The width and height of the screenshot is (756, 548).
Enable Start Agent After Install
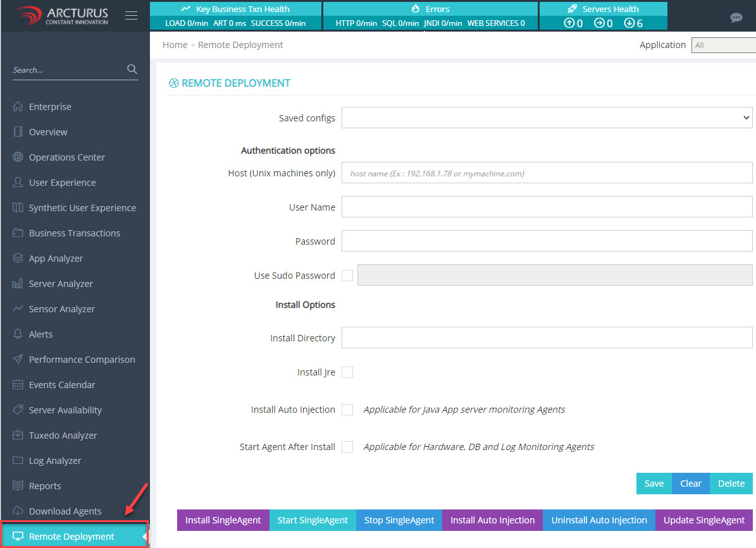point(347,447)
